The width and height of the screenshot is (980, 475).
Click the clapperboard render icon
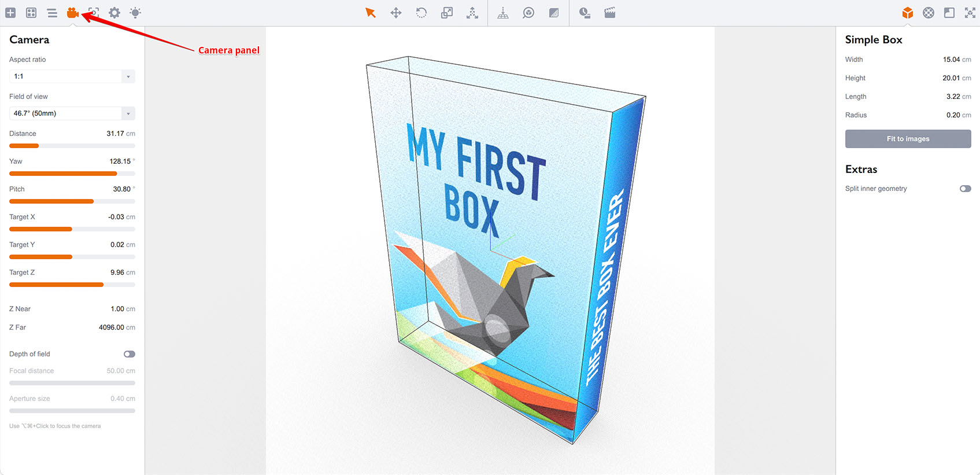click(610, 13)
